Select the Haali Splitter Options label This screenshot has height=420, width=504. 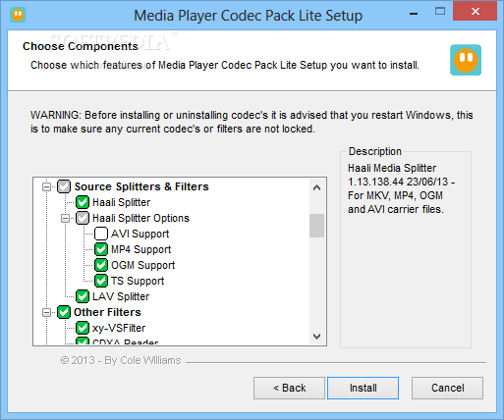(x=140, y=218)
